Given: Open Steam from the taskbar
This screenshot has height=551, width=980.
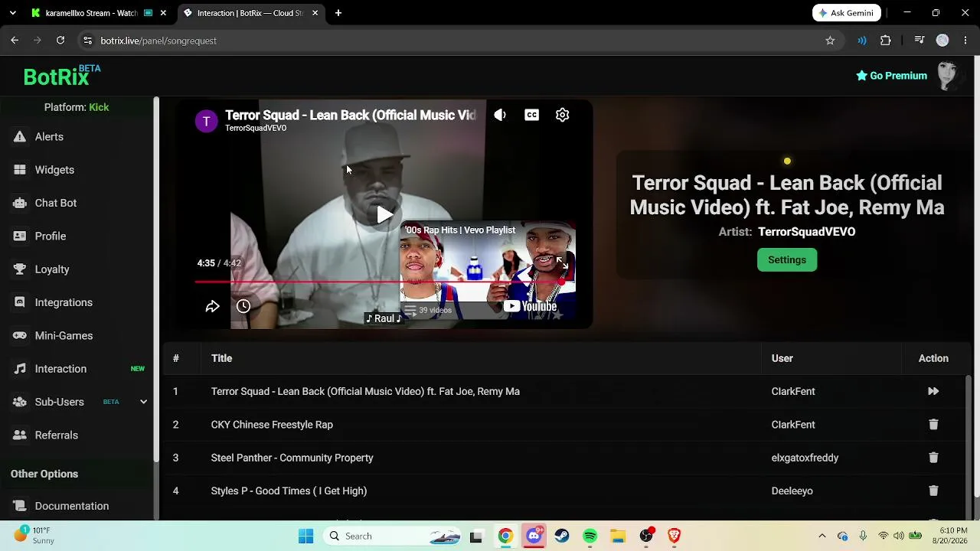Looking at the screenshot, I should pos(562,536).
